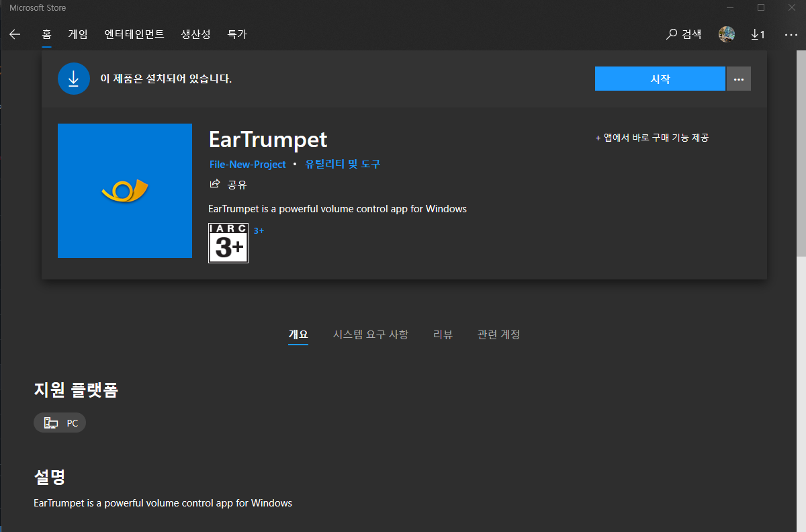
Task: Open the ellipsis menu beside 시작
Action: coord(739,79)
